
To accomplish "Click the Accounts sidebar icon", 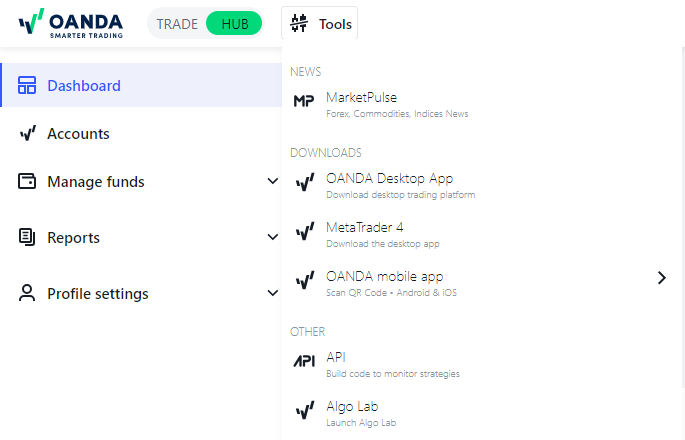I will click(28, 133).
